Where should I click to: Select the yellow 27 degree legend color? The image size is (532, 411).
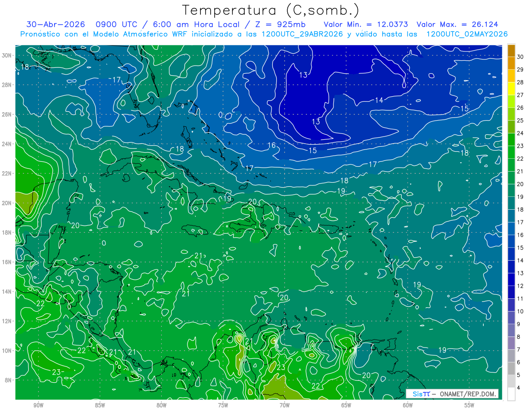click(511, 89)
